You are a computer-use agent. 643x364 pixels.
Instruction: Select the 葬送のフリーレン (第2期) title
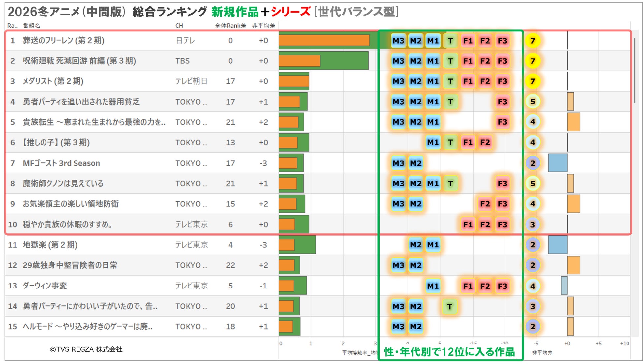63,40
